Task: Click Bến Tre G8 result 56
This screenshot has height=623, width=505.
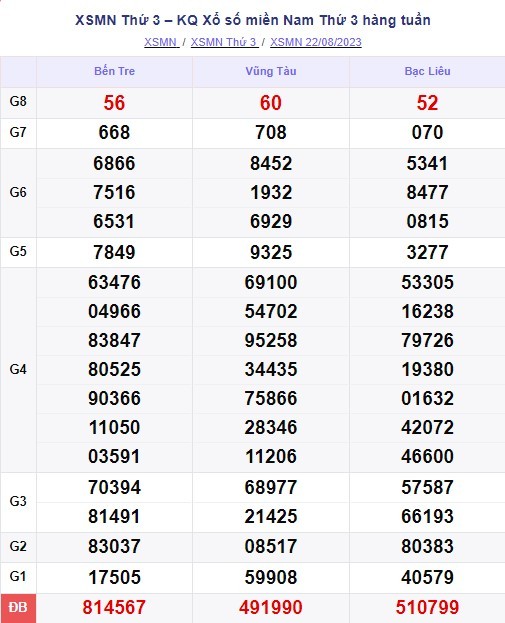Action: (114, 103)
